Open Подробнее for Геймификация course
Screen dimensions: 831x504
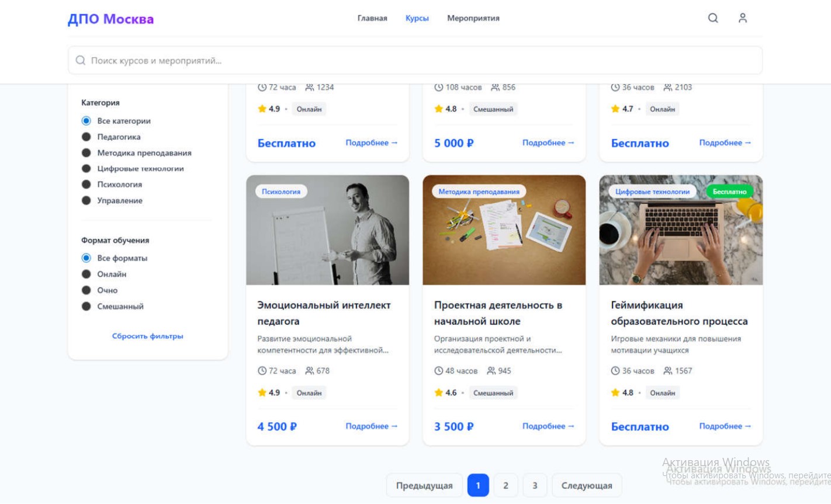point(725,426)
